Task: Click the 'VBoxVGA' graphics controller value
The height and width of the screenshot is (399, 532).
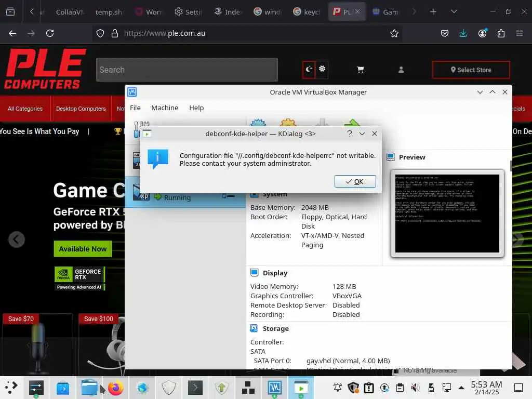Action: point(347,296)
